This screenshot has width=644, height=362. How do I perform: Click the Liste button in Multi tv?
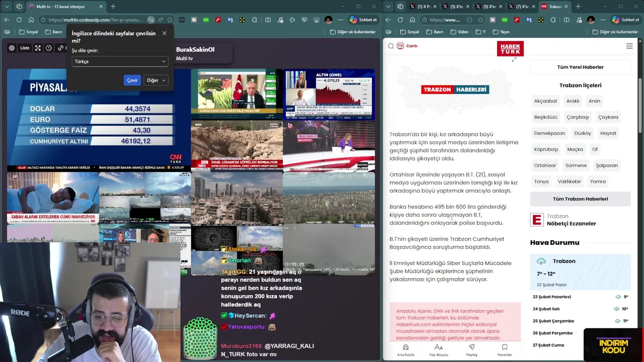25,48
